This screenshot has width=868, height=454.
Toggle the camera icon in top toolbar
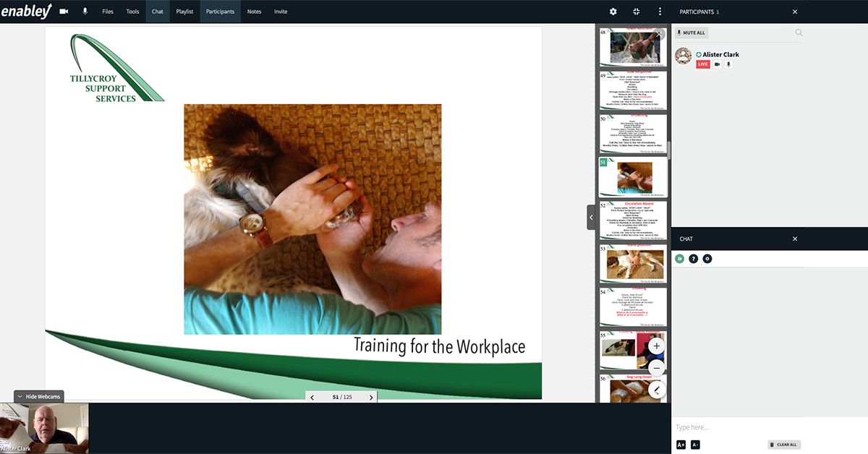pyautogui.click(x=64, y=12)
